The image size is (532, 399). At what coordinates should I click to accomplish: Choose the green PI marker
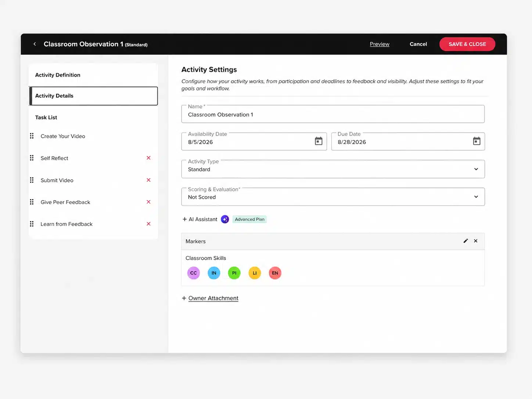(x=234, y=273)
